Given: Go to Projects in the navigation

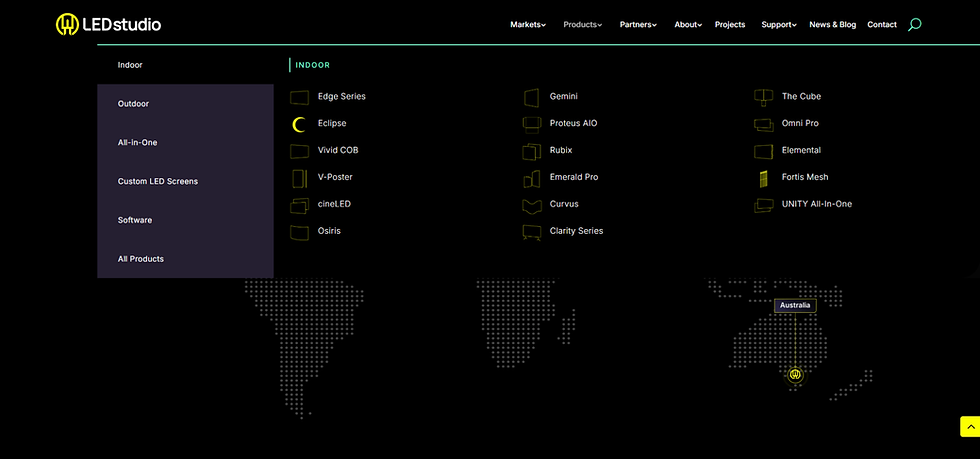Looking at the screenshot, I should click(x=730, y=25).
